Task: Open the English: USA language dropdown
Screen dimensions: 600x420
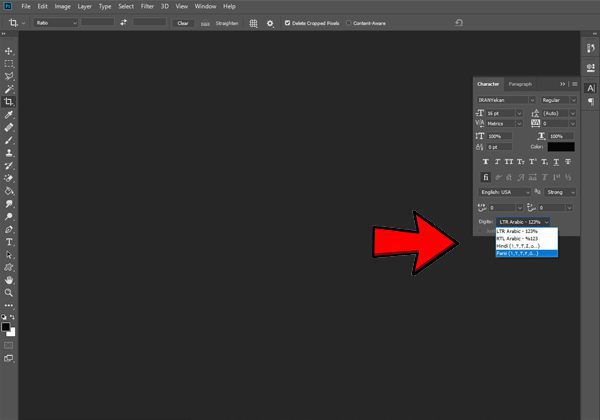Action: tap(504, 192)
